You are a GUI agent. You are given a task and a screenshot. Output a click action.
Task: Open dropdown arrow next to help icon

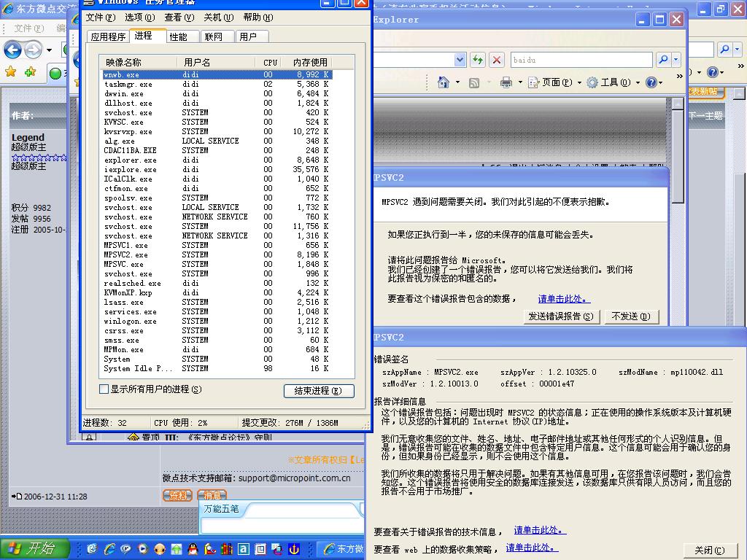(660, 82)
